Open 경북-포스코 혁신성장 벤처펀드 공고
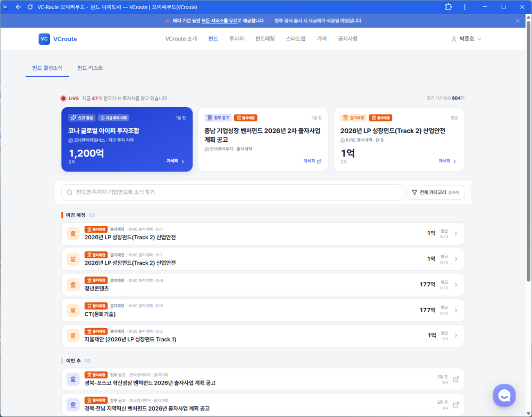532x417 pixels. (x=263, y=379)
